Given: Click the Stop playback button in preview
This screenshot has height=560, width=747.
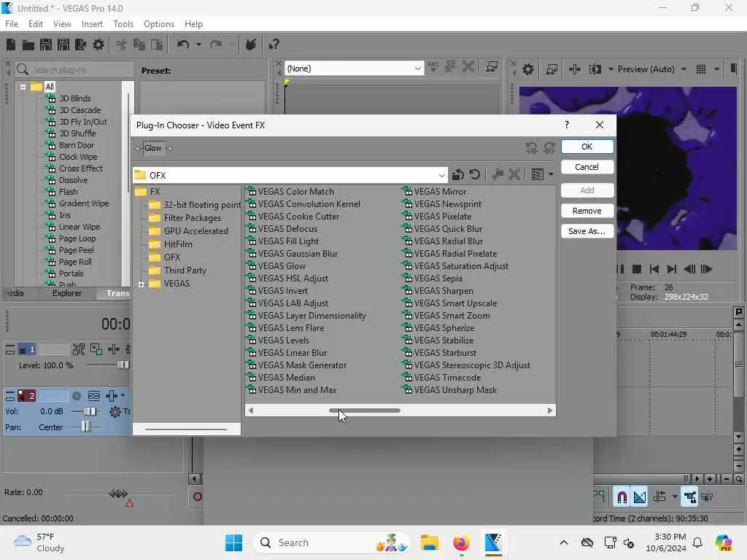Looking at the screenshot, I should click(636, 269).
